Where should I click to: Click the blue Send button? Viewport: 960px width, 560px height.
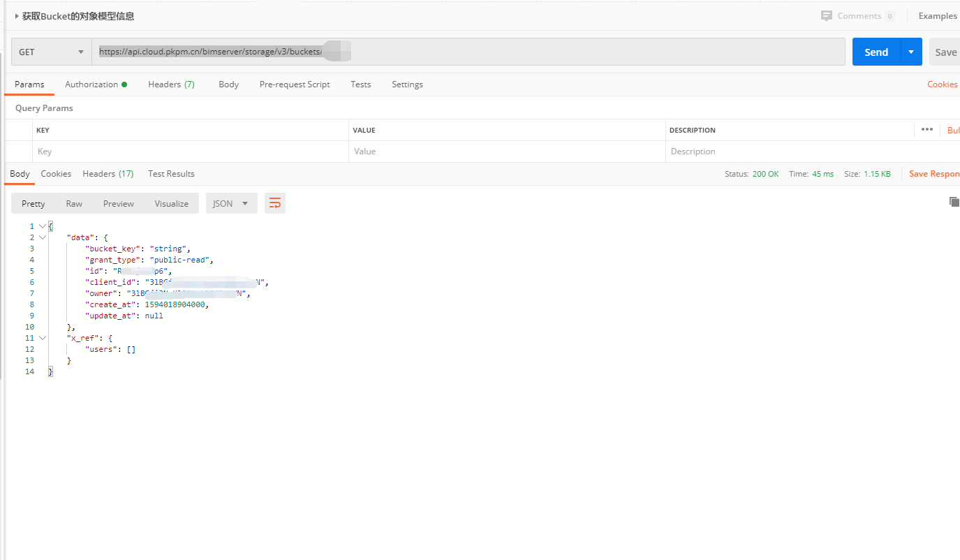876,52
